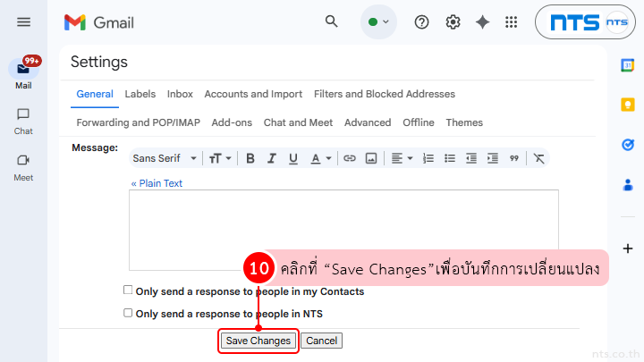Insert a link with the link icon

click(x=350, y=158)
